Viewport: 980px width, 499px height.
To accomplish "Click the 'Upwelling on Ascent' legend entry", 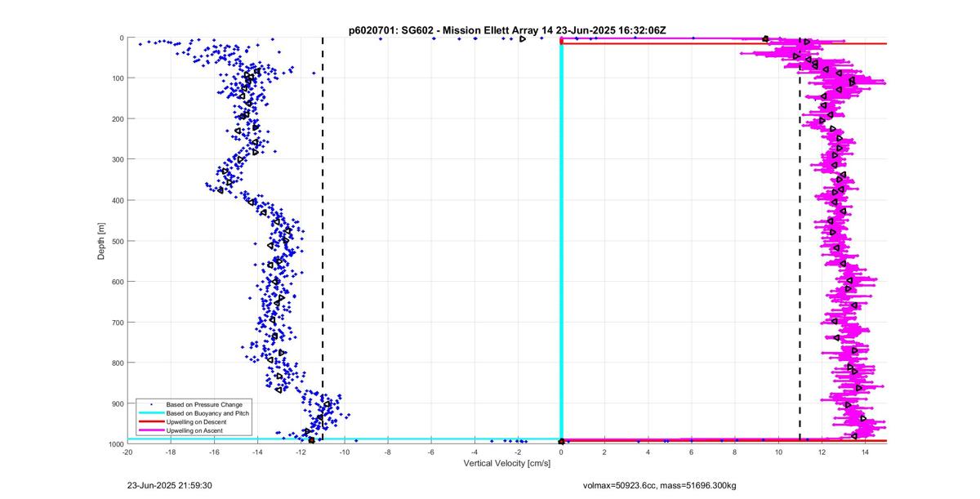I will point(195,430).
